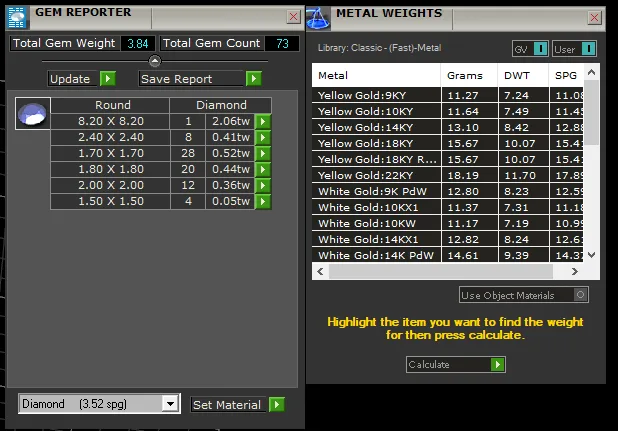Viewport: 618px width, 431px height.
Task: Click green arrow beside Save Report
Action: click(x=253, y=78)
